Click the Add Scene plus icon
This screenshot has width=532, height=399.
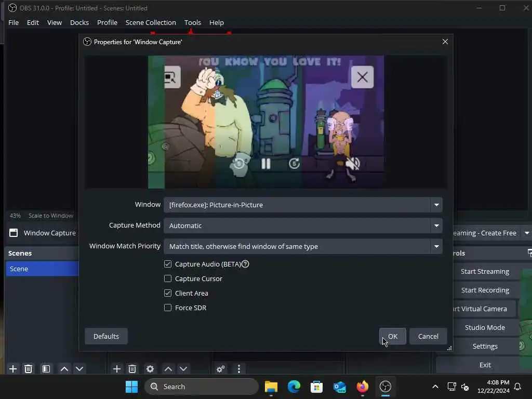point(13,369)
